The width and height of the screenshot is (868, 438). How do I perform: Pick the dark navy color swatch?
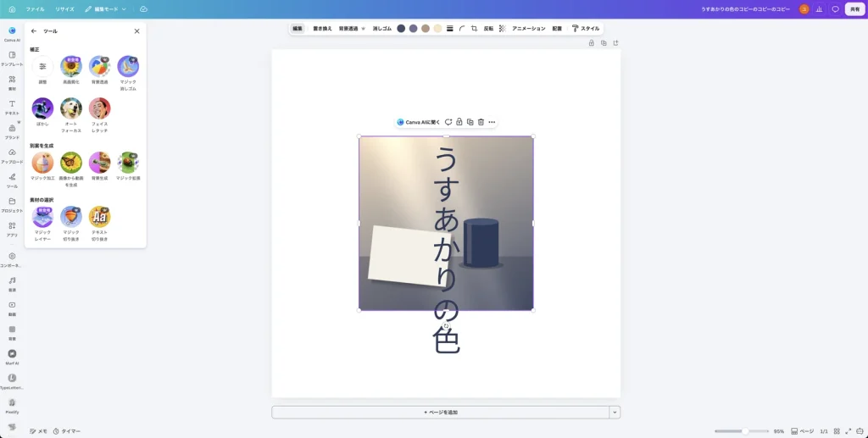[x=401, y=28]
